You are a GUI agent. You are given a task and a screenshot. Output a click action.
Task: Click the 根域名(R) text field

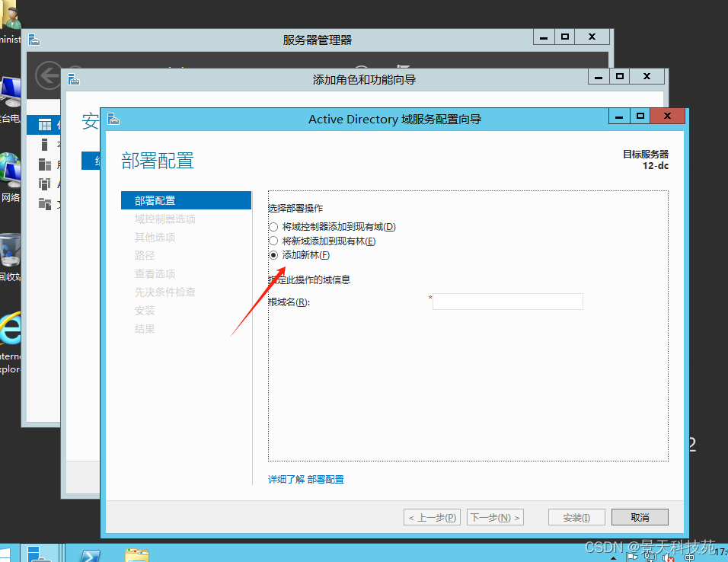click(x=507, y=302)
